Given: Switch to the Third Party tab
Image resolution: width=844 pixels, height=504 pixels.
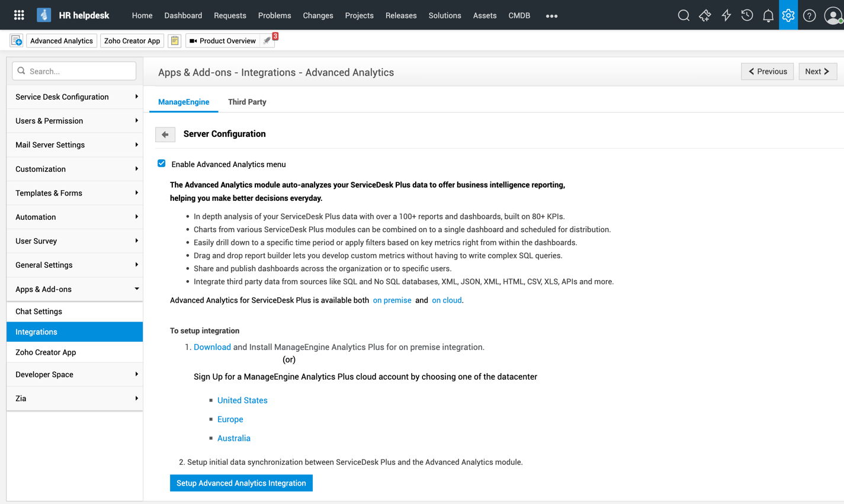Looking at the screenshot, I should (247, 102).
